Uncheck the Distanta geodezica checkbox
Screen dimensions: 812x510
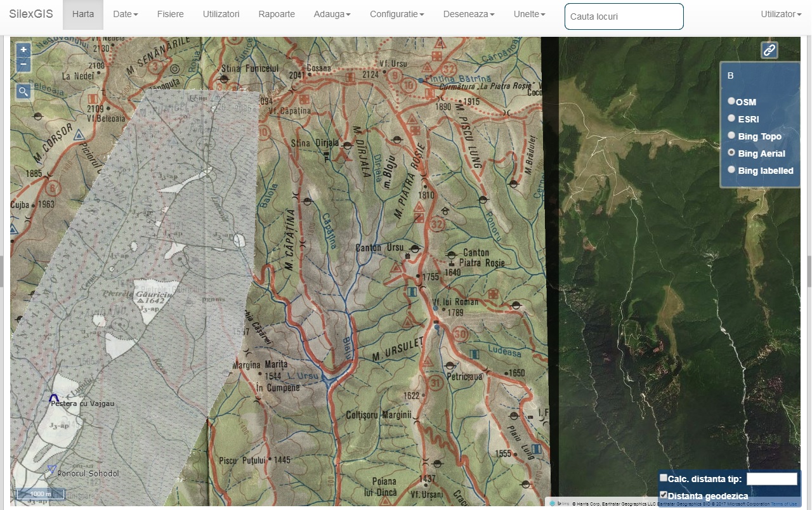click(x=664, y=495)
